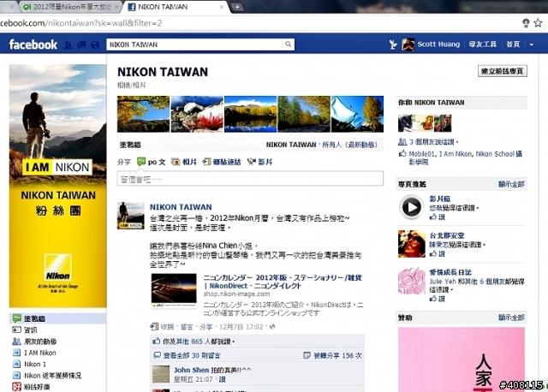Open notifications globe icon in header
548x392 pixels.
point(95,45)
